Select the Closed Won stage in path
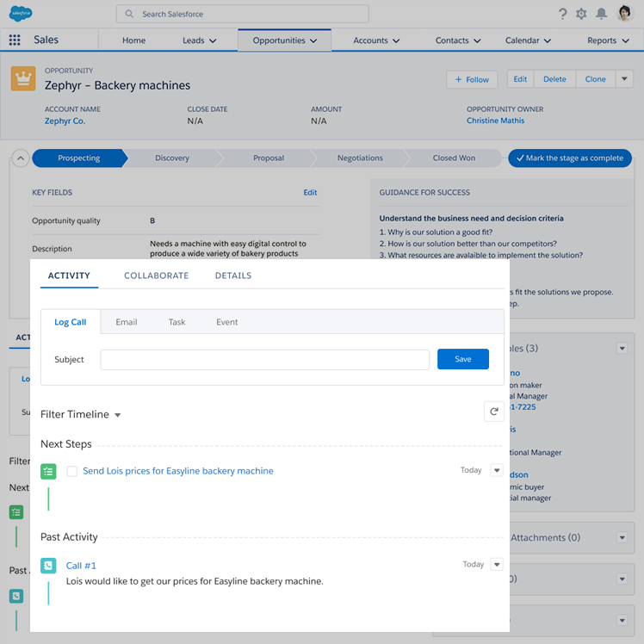Image resolution: width=644 pixels, height=644 pixels. tap(454, 158)
